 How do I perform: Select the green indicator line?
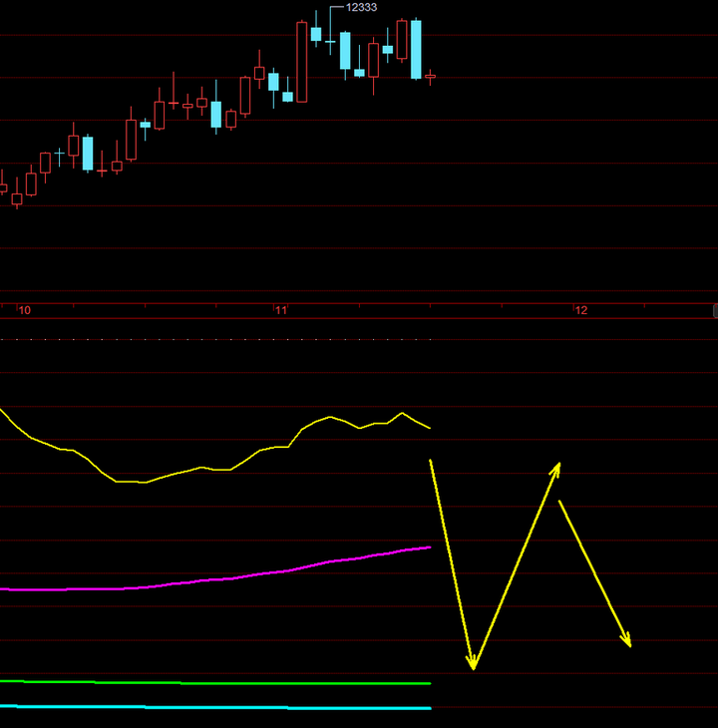point(215,682)
